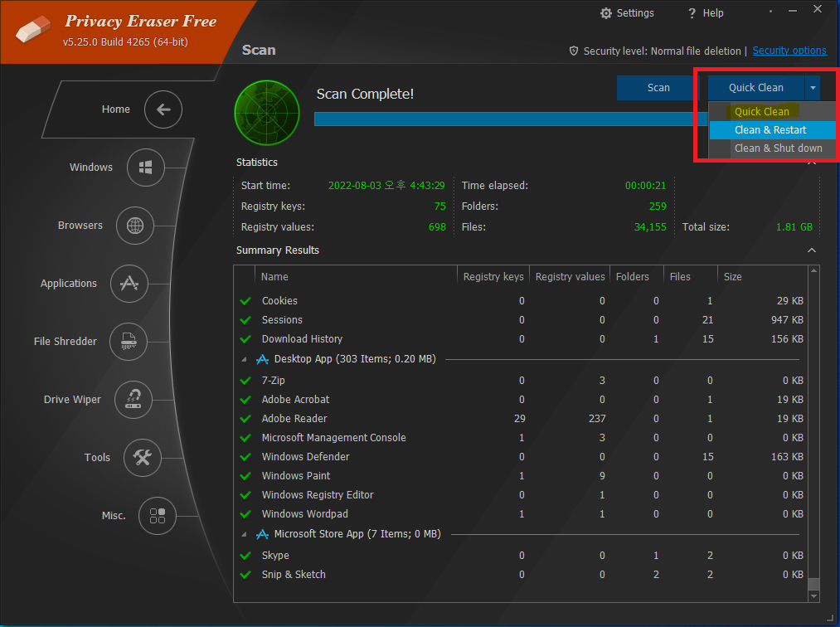This screenshot has height=627, width=840.
Task: Toggle the Adobe Acrobat check mark
Action: click(246, 400)
